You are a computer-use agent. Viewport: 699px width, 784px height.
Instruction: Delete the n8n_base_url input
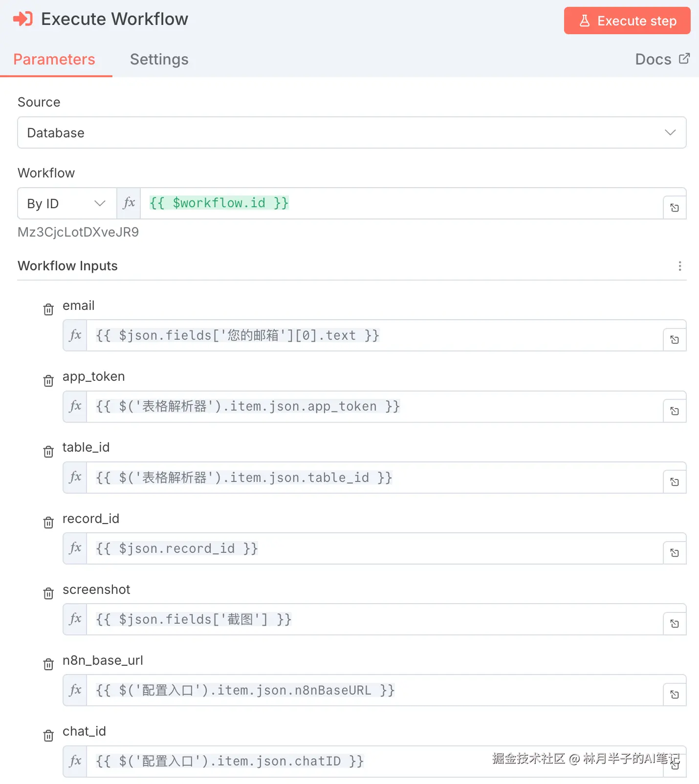[x=48, y=664]
